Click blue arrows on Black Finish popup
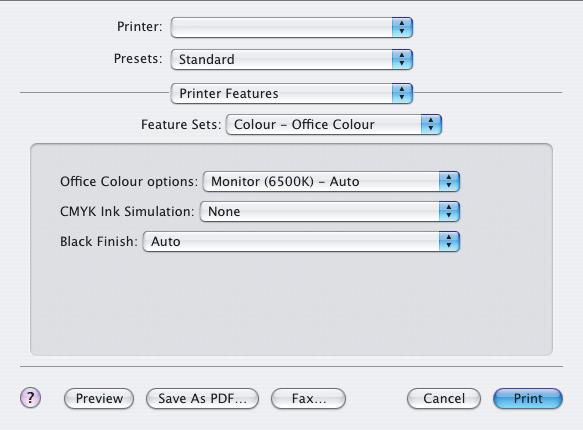This screenshot has height=430, width=583. pos(449,242)
